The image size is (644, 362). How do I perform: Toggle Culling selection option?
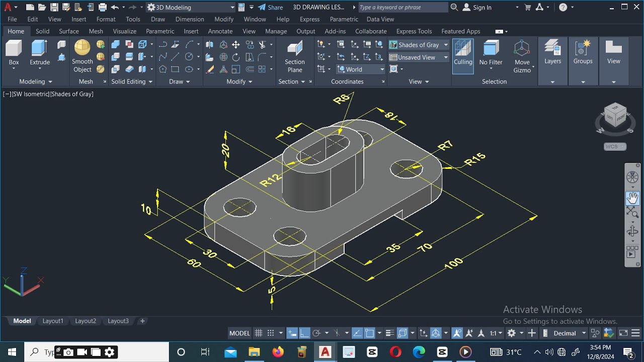click(x=463, y=56)
